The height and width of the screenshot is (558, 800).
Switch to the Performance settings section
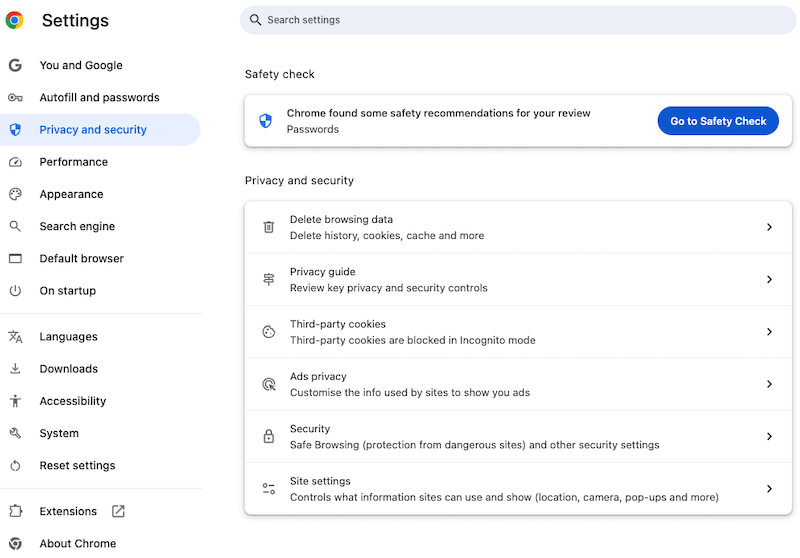click(73, 162)
